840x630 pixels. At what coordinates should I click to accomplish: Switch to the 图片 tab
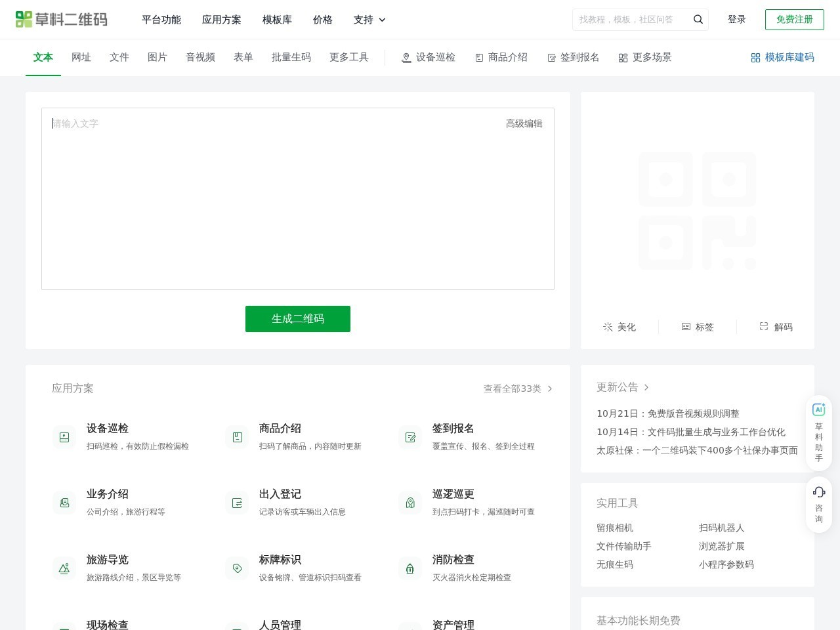157,57
